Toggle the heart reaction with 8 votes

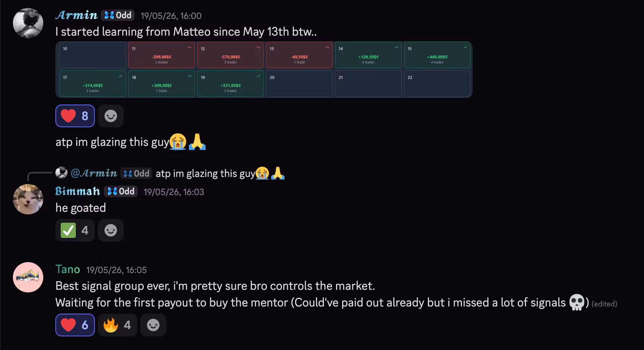pyautogui.click(x=75, y=116)
